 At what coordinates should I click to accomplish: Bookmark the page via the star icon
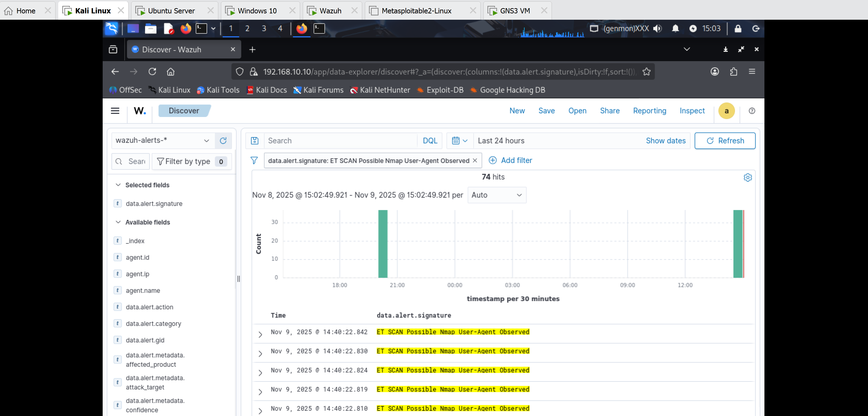coord(646,71)
